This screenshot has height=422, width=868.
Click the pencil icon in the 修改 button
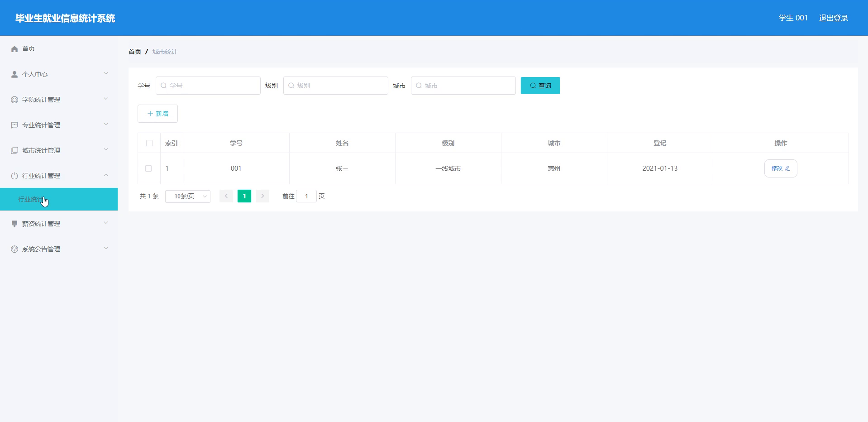coord(787,168)
